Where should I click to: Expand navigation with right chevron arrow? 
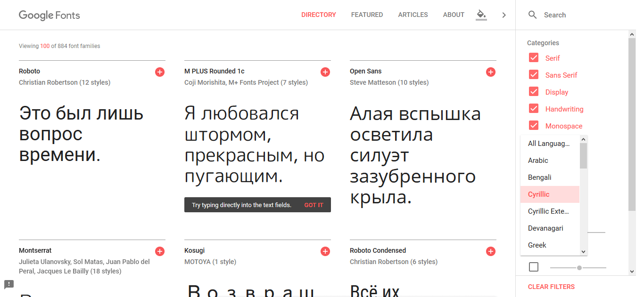[504, 15]
